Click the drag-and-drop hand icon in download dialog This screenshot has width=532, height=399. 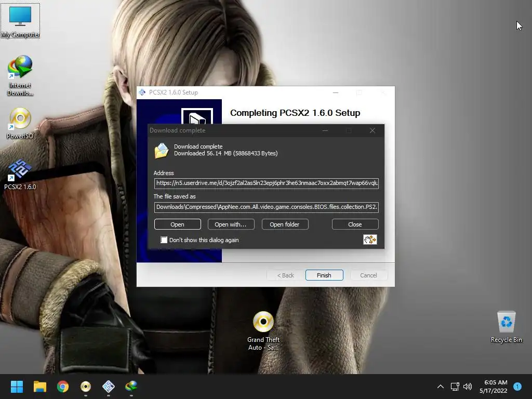click(370, 240)
